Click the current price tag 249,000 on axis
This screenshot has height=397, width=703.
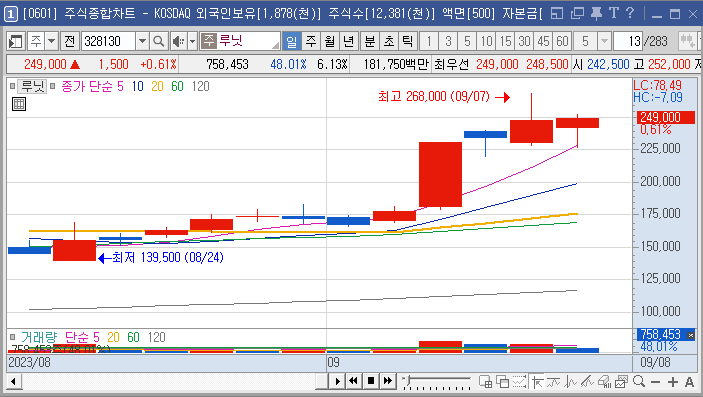(665, 118)
